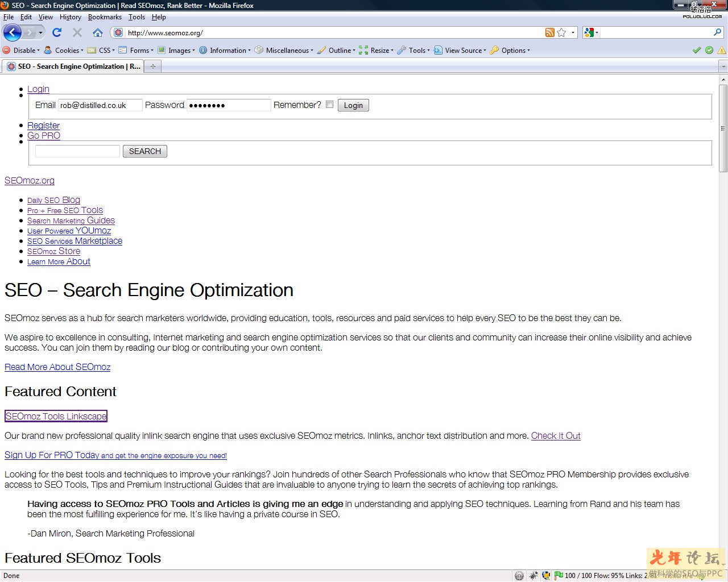728x582 pixels.
Task: Open the Bookmarks menu
Action: pyautogui.click(x=105, y=17)
